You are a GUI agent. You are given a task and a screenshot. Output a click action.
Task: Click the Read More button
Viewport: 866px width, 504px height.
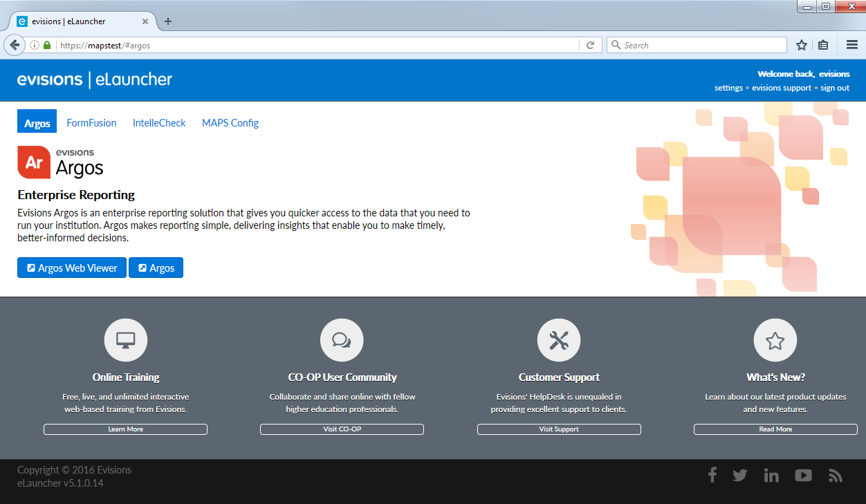click(x=775, y=429)
